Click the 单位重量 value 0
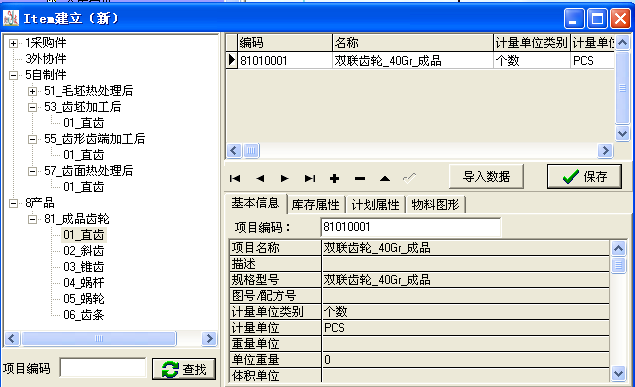The image size is (635, 387). coord(465,359)
